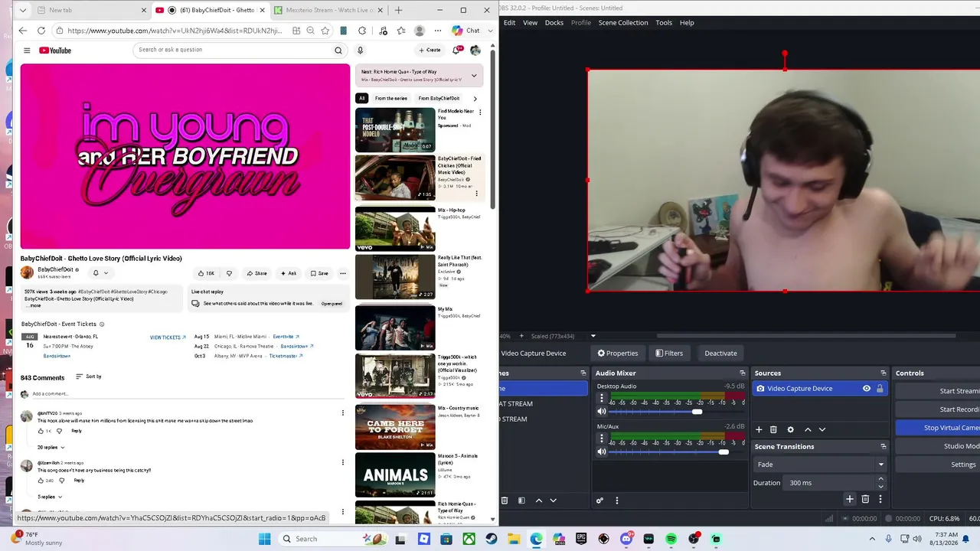Open the OBS Edit menu
This screenshot has width=980, height=551.
[x=509, y=23]
